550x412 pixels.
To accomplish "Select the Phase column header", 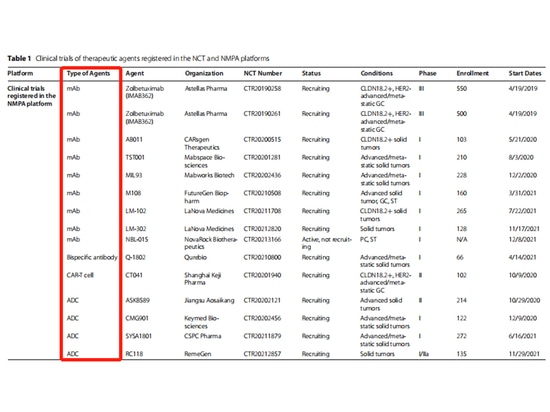I will point(427,73).
